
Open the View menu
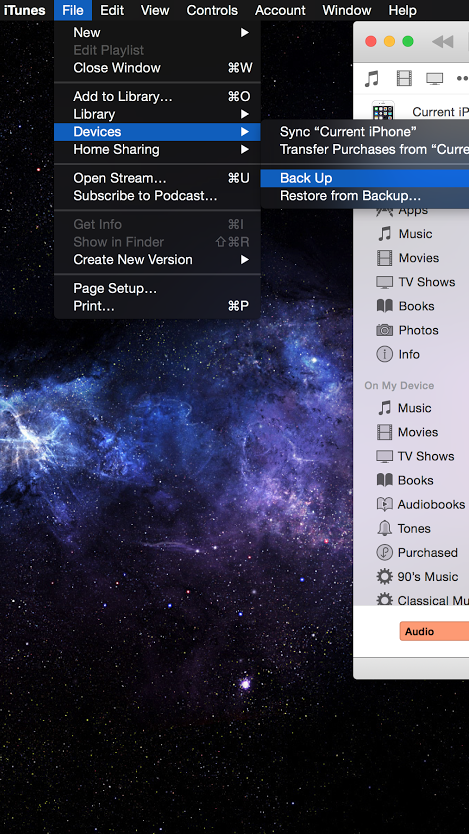coord(155,10)
